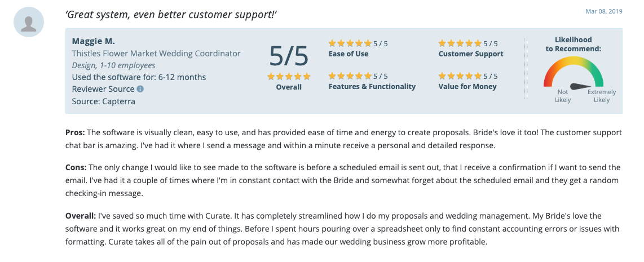Viewport: 644px width, 262px height.
Task: Click the large 5/5 overall score
Action: pyautogui.click(x=289, y=56)
